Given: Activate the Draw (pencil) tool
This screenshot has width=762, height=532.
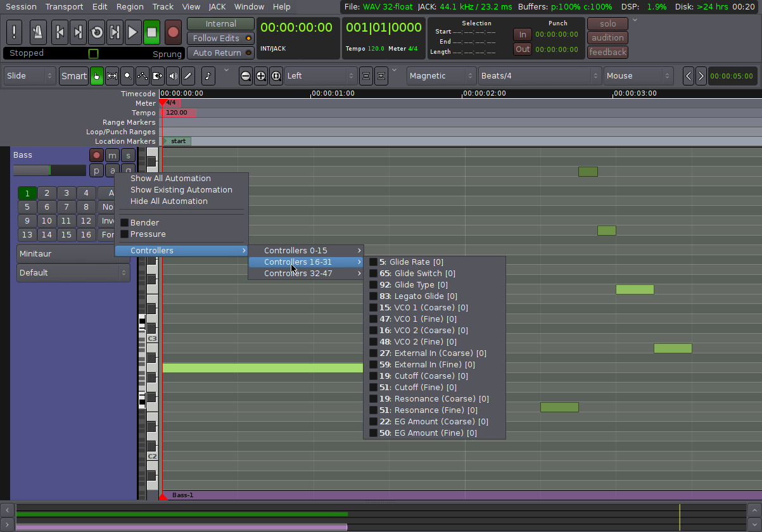Looking at the screenshot, I should pos(187,76).
